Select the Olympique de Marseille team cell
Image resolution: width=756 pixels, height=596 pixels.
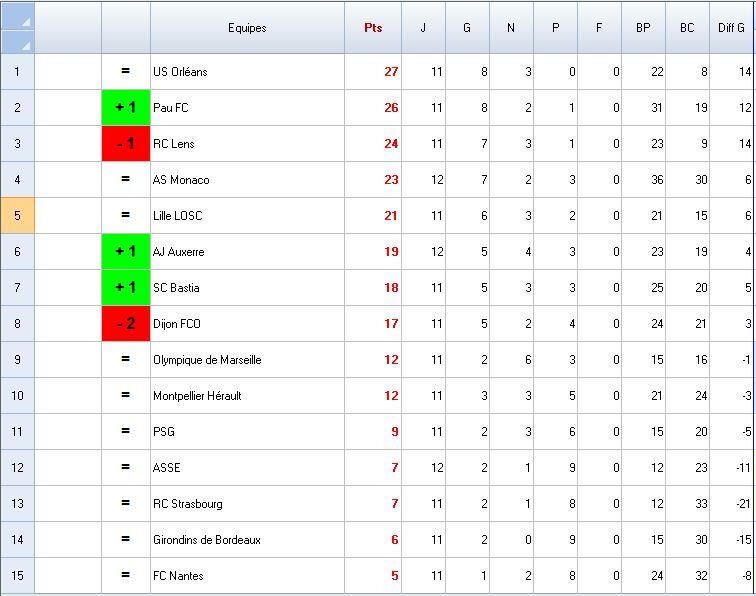pyautogui.click(x=247, y=359)
